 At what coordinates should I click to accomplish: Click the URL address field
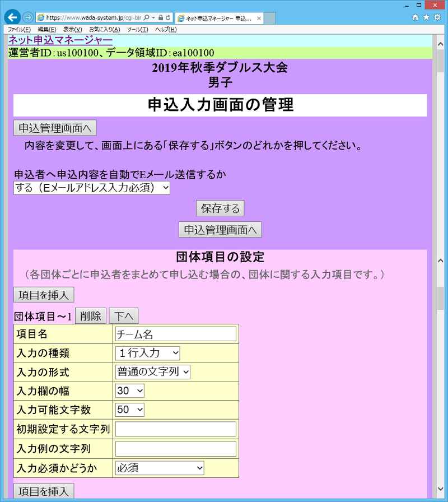[94, 17]
